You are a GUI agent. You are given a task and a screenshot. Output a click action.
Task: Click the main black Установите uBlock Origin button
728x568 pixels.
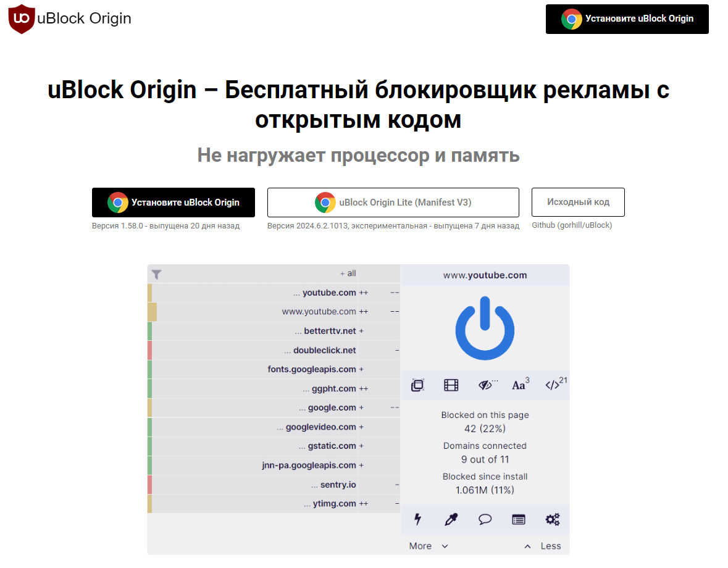[173, 203]
